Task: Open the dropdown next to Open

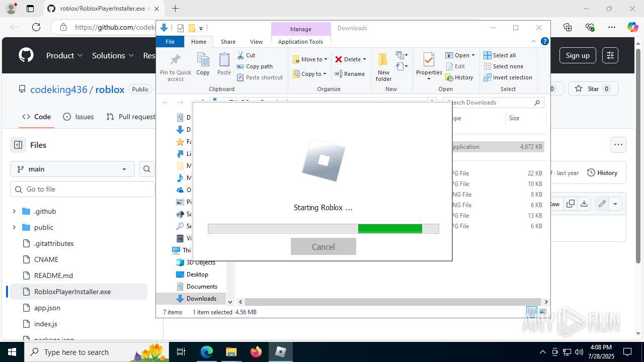Action: tap(473, 55)
